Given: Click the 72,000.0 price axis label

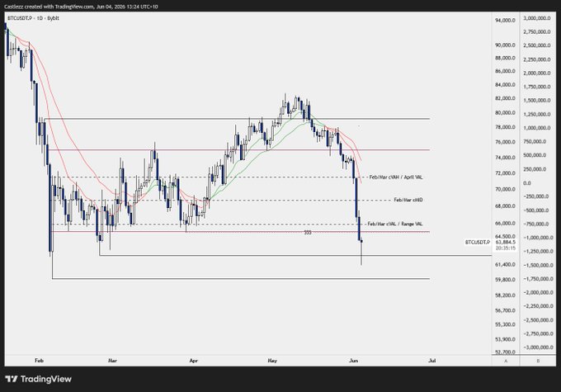Looking at the screenshot, I should 505,173.
